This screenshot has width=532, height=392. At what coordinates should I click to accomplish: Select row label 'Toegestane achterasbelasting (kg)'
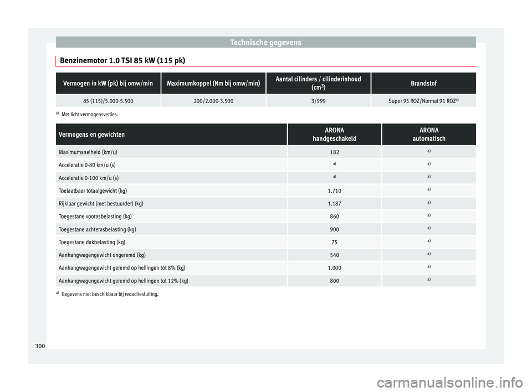tap(98, 230)
